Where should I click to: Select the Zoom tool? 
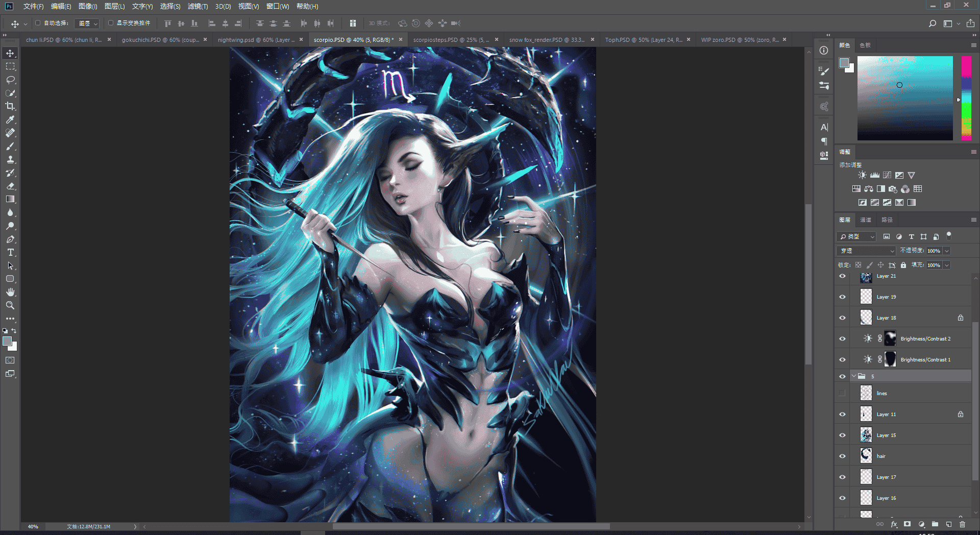10,305
